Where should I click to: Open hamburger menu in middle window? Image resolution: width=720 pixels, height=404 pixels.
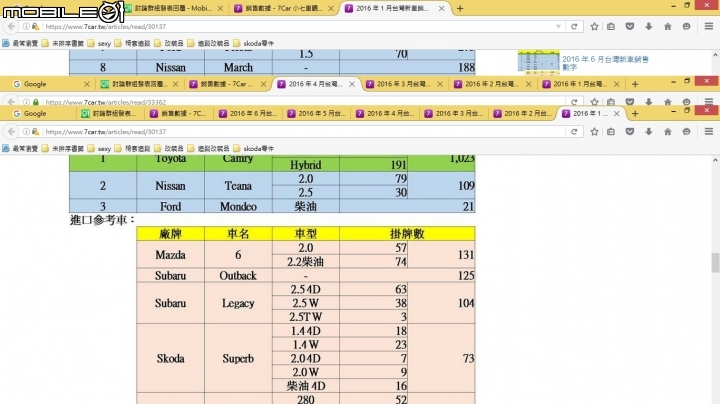click(x=709, y=101)
